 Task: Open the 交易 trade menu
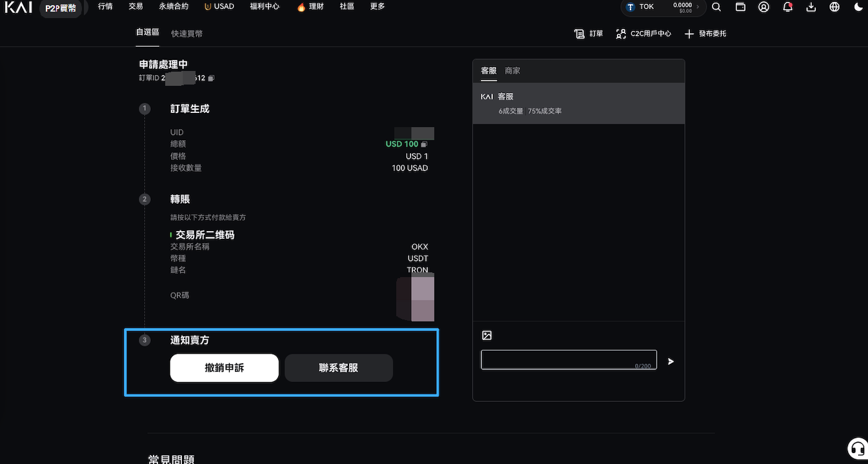[x=136, y=6]
